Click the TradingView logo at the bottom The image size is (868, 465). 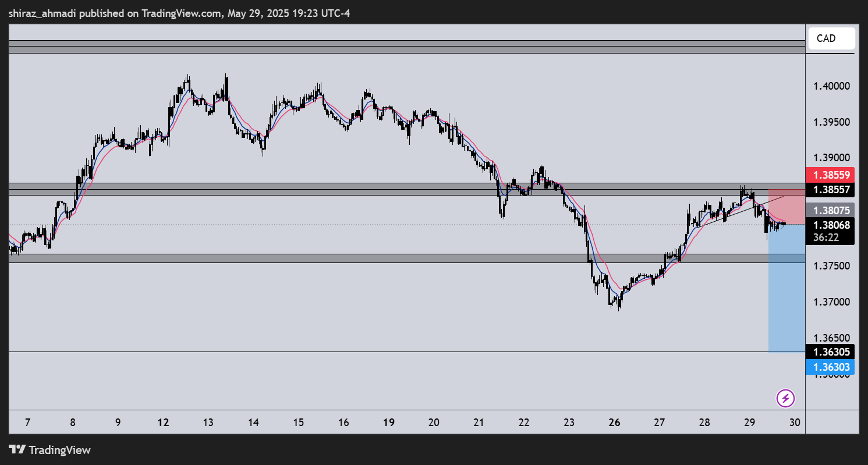(x=49, y=450)
